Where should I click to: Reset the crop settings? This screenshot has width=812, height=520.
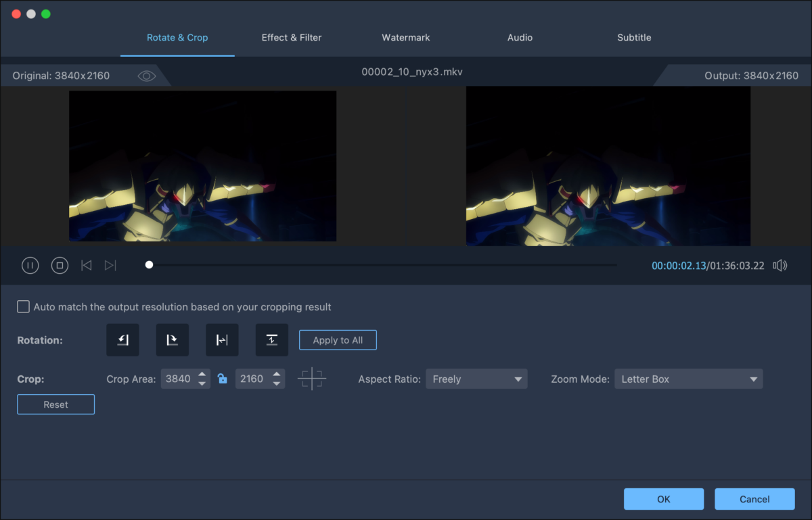point(55,404)
